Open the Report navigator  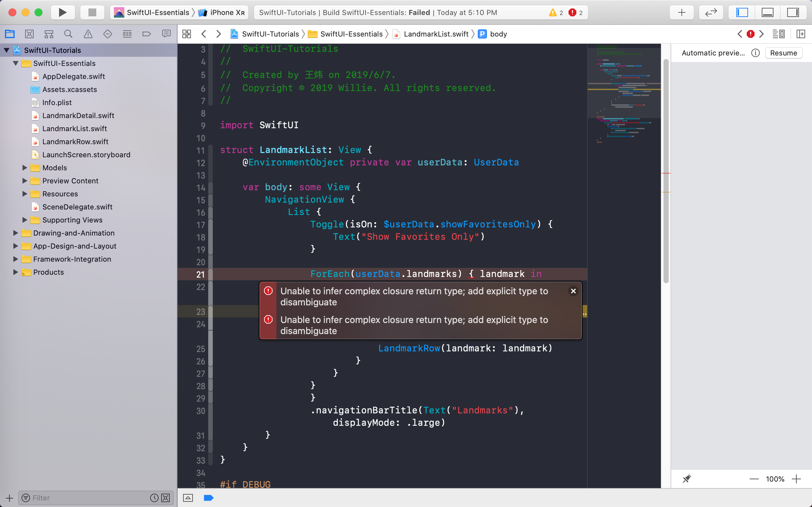(x=166, y=34)
